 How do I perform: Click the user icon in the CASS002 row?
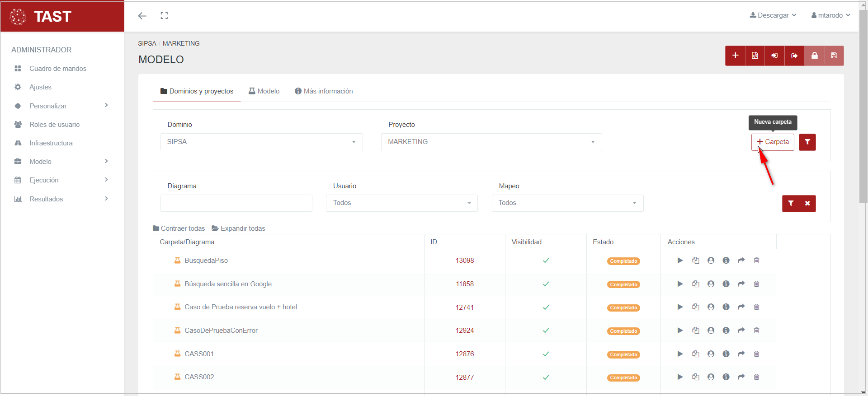(711, 377)
